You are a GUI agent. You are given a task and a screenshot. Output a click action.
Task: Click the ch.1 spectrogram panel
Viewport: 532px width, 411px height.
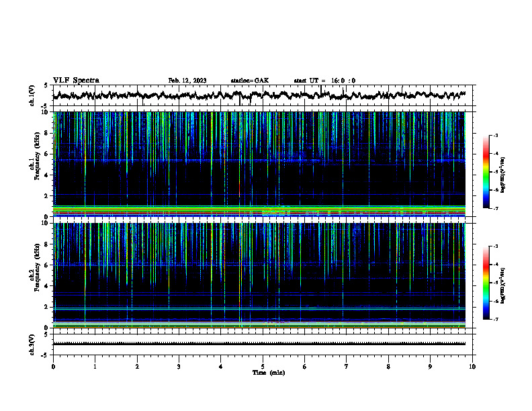(259, 164)
